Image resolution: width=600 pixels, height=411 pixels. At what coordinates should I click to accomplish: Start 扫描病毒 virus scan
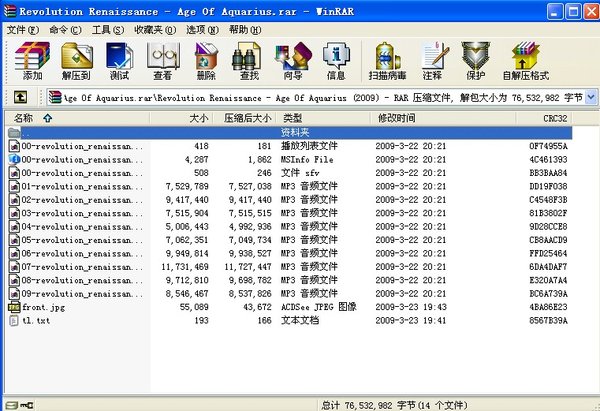click(x=387, y=61)
